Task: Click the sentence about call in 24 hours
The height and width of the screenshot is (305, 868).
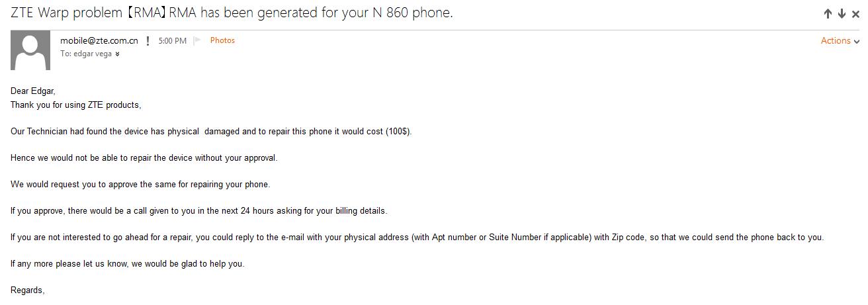Action: (199, 211)
